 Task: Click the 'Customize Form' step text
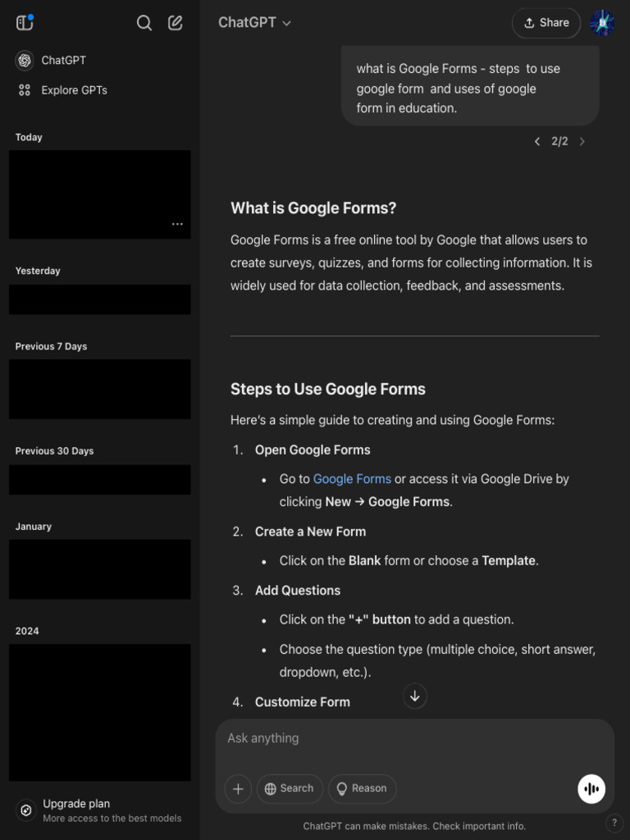[x=302, y=702]
